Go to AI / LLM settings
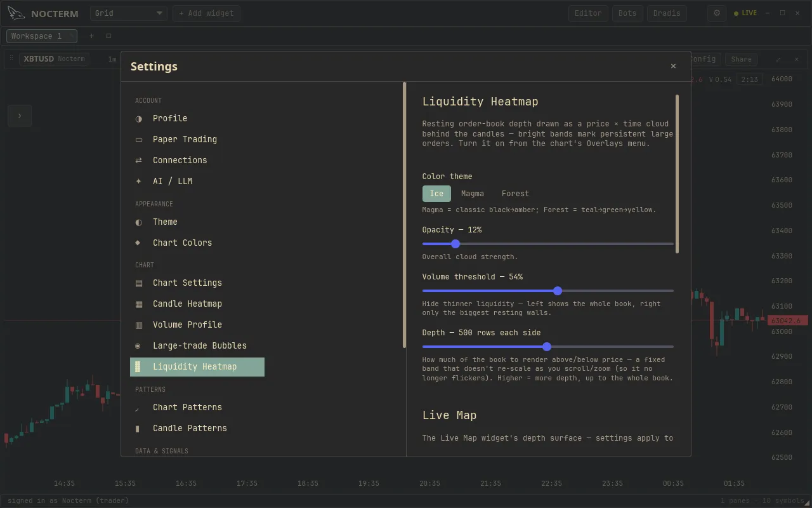Viewport: 812px width, 508px height. (197, 182)
